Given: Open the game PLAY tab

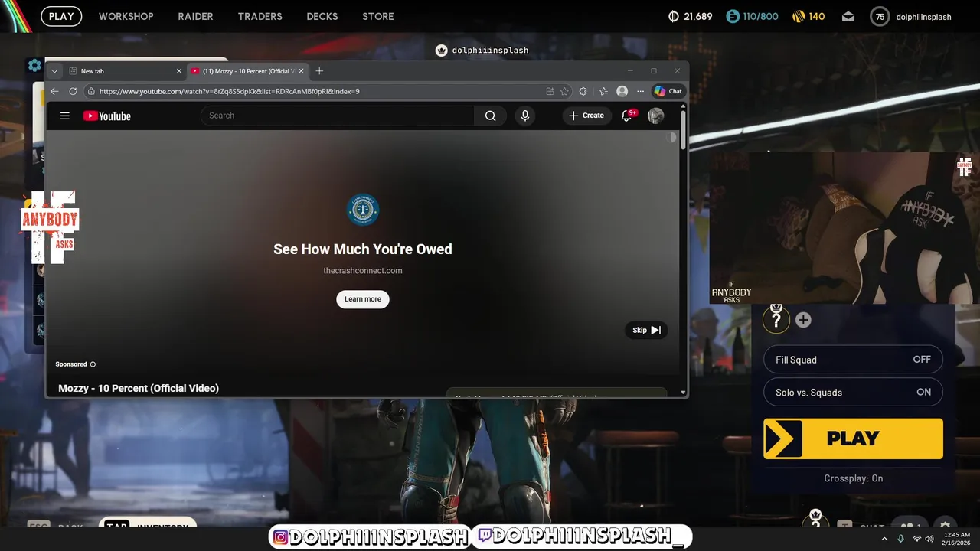Looking at the screenshot, I should coord(61,16).
